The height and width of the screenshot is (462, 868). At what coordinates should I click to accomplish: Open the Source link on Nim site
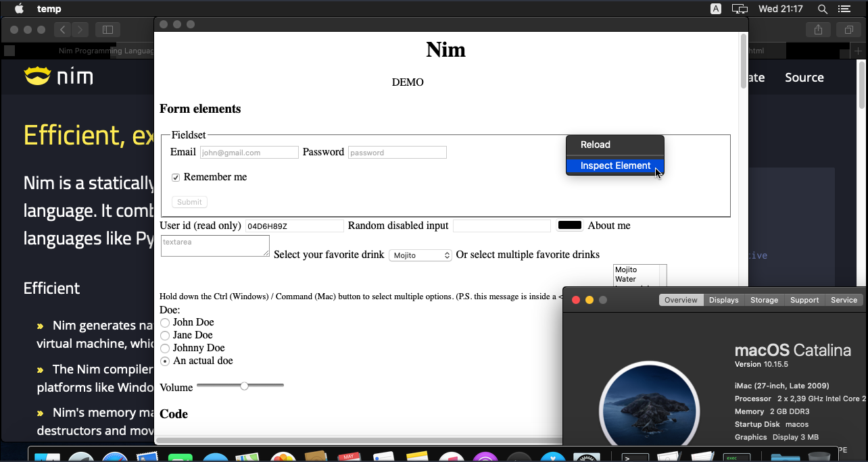[x=804, y=77]
